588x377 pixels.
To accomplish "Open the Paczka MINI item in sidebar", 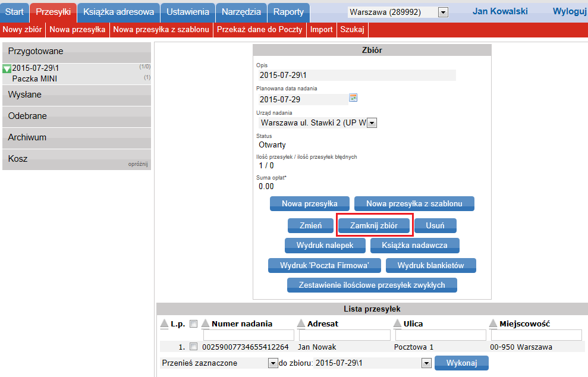I will (34, 78).
